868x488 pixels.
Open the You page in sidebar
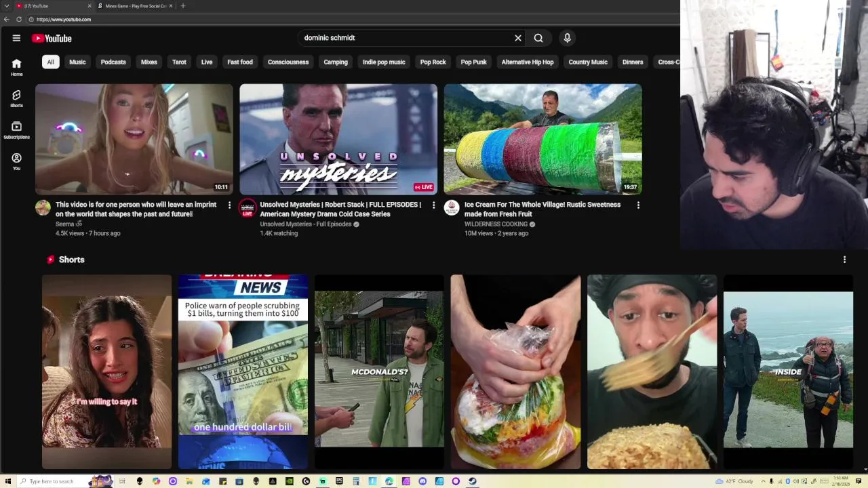click(x=16, y=161)
